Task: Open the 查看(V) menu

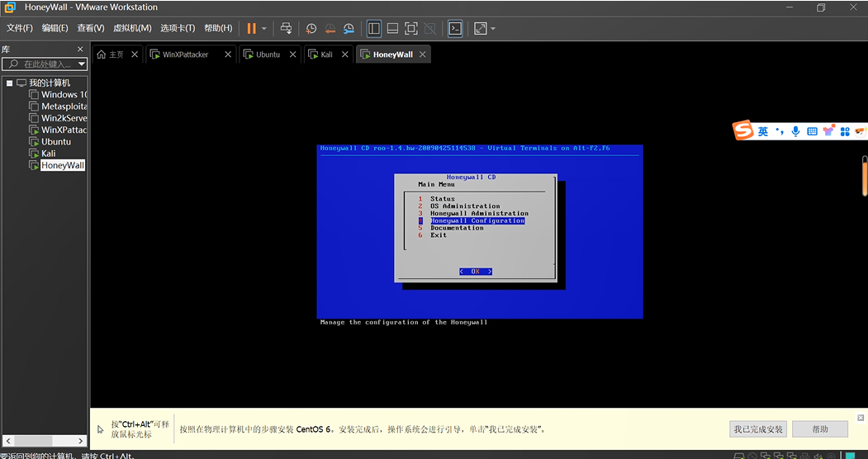Action: (91, 28)
